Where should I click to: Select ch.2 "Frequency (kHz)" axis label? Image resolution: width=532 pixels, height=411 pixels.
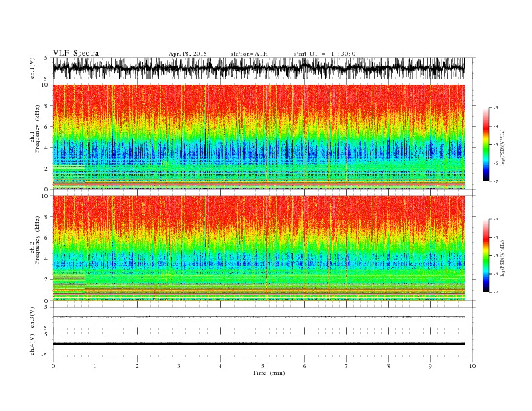click(38, 239)
